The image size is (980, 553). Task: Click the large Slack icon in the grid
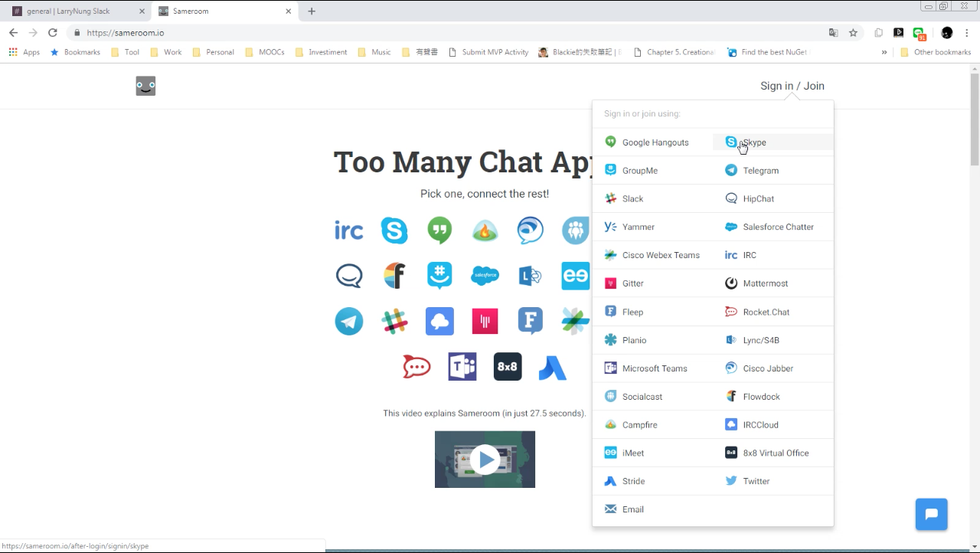click(394, 321)
